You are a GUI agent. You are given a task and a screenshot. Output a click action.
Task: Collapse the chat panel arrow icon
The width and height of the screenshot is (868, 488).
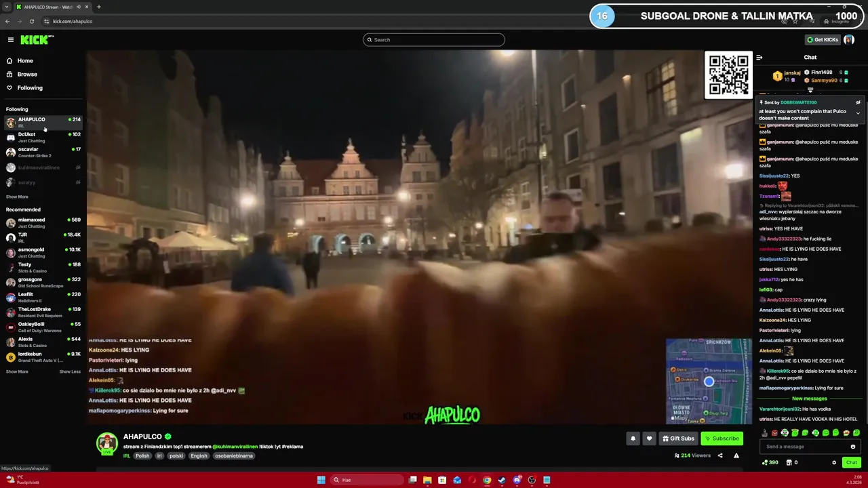click(x=759, y=58)
